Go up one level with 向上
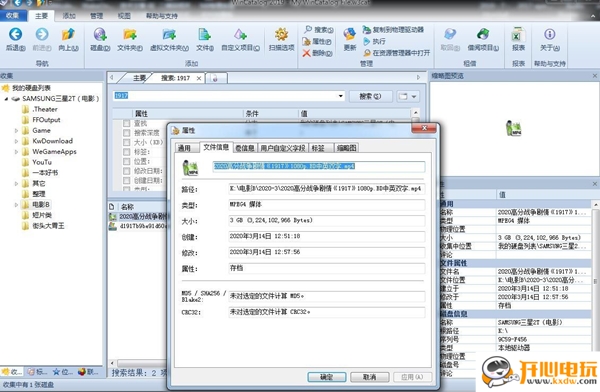 tap(68, 34)
